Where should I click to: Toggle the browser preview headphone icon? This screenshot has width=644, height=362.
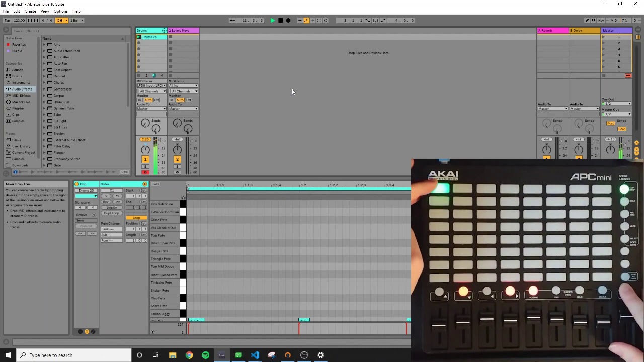coord(15,172)
